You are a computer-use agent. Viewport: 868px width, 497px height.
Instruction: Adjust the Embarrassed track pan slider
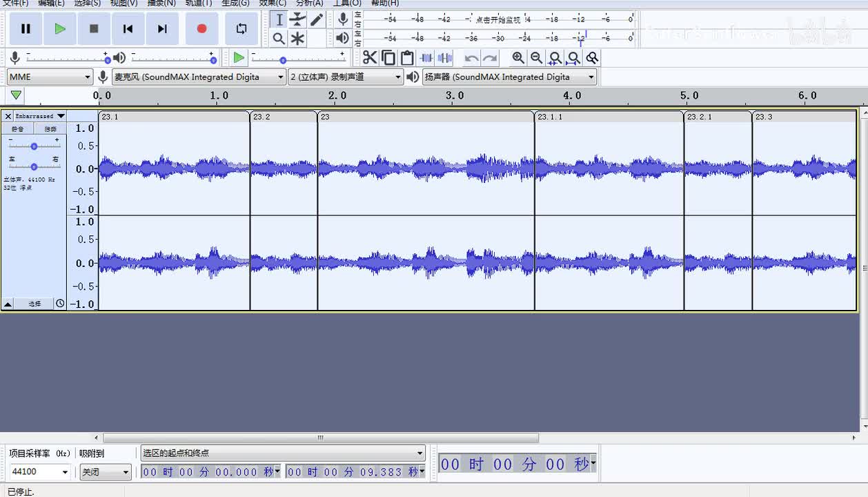tap(34, 166)
